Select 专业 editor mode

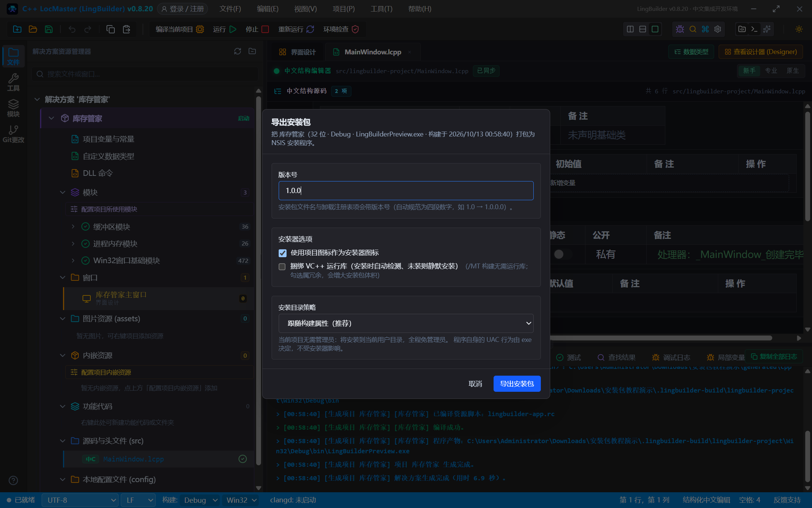771,70
